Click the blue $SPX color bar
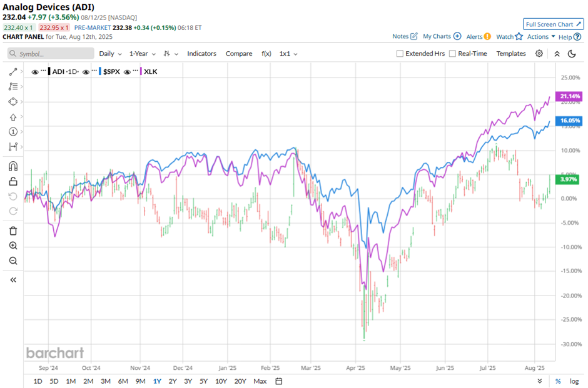 [x=99, y=71]
